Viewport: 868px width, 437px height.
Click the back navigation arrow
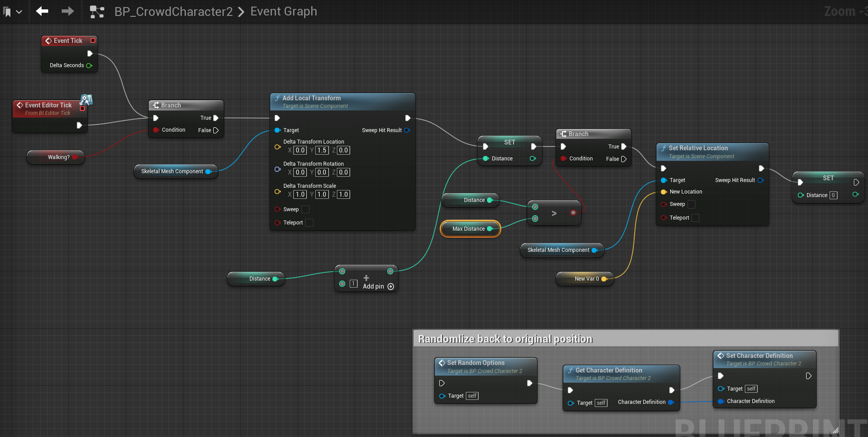coord(42,11)
